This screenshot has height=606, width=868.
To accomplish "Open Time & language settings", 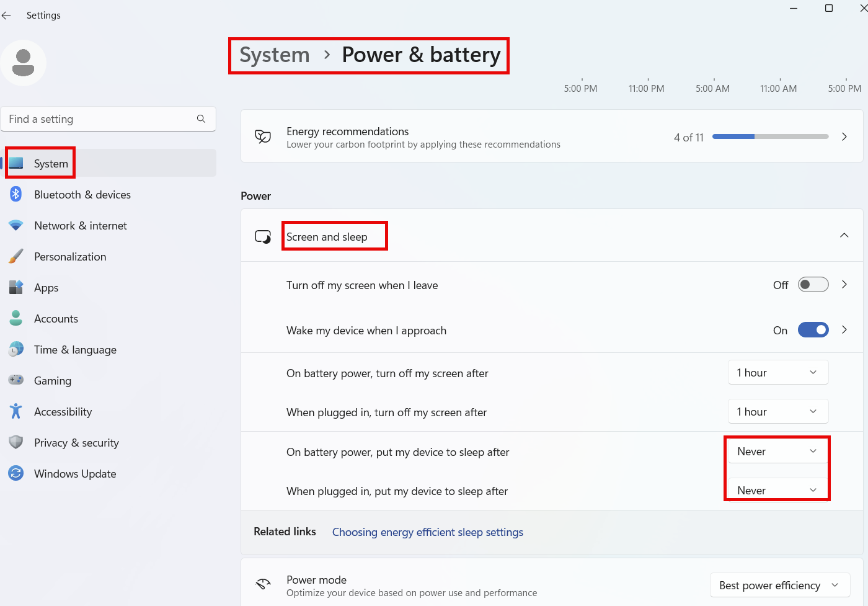I will pos(108,349).
